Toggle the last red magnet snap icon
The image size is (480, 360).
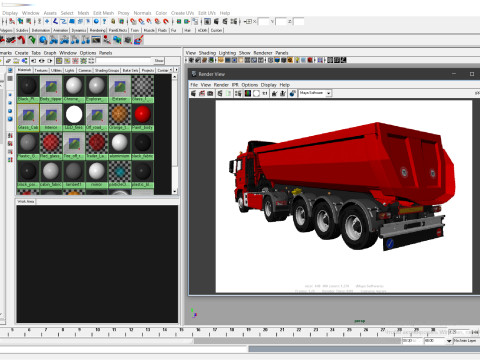(166, 21)
